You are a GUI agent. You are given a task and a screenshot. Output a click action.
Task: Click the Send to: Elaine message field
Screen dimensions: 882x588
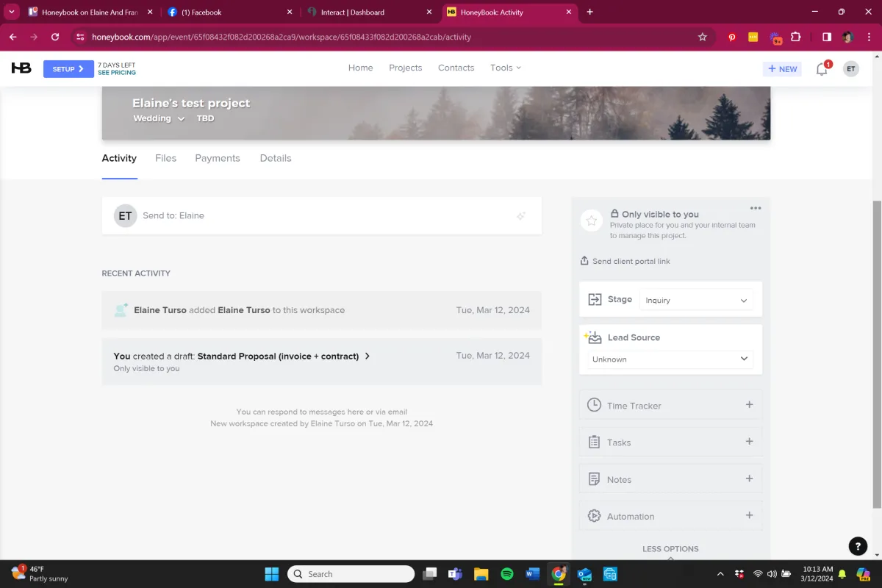[x=321, y=215]
